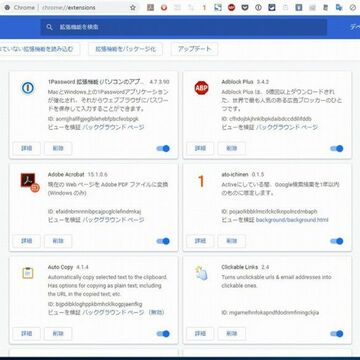The image size is (360, 360).
Task: Click the Pocket icon in the browser toolbar
Action: pyautogui.click(x=245, y=7)
